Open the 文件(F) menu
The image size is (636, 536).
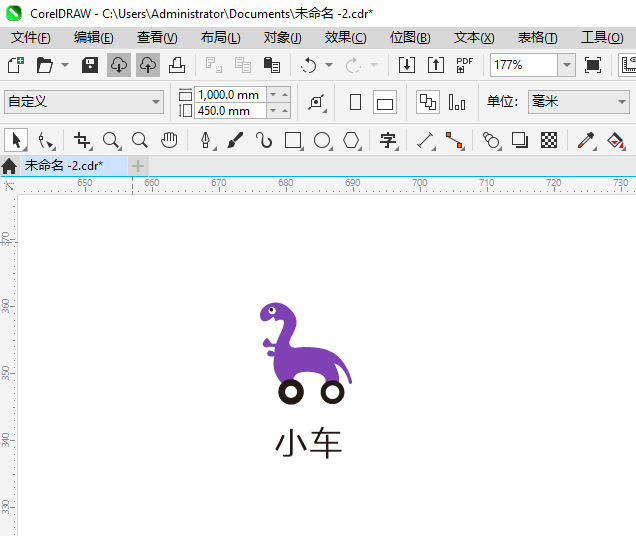[x=30, y=38]
